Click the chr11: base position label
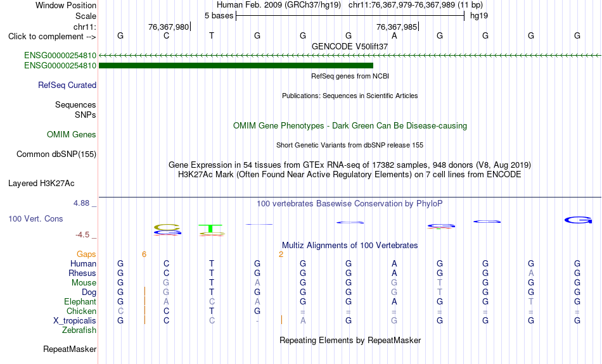 [85, 27]
